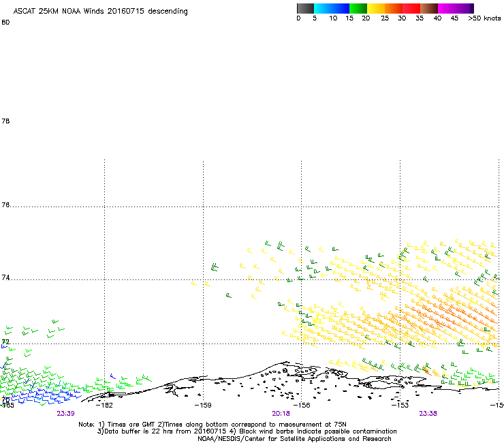Click the purple time stamp 23:38

click(x=428, y=414)
